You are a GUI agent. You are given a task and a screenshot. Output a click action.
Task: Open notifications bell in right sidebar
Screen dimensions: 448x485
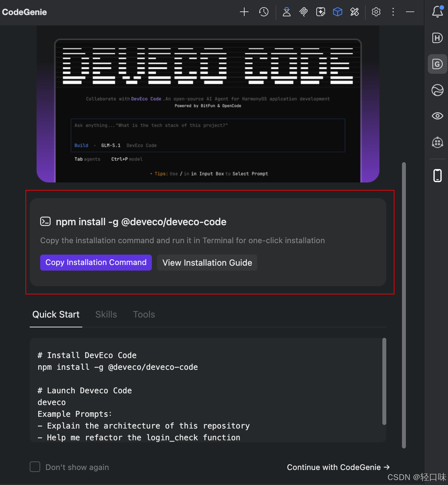pyautogui.click(x=438, y=11)
